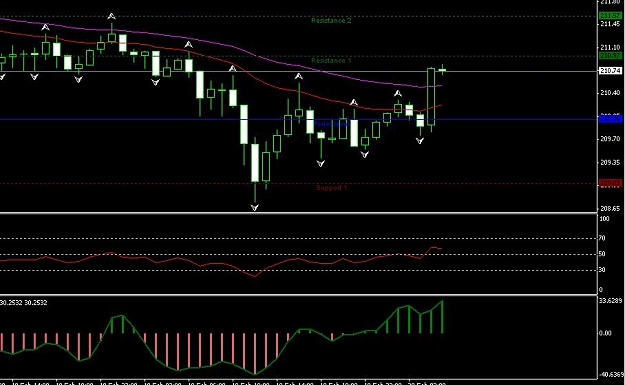Click the RSI scale value 50
This screenshot has width=625, height=385.
(x=602, y=254)
